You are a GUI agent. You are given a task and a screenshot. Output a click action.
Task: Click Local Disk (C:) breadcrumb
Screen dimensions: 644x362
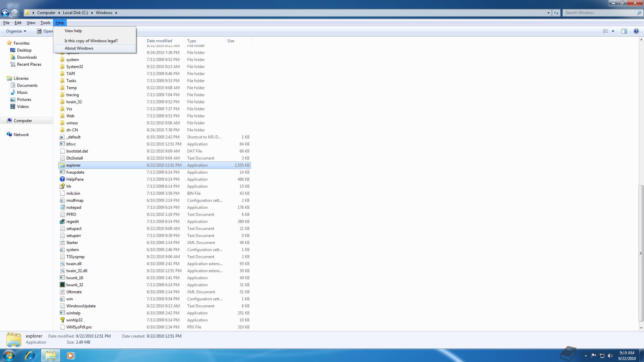click(x=75, y=13)
